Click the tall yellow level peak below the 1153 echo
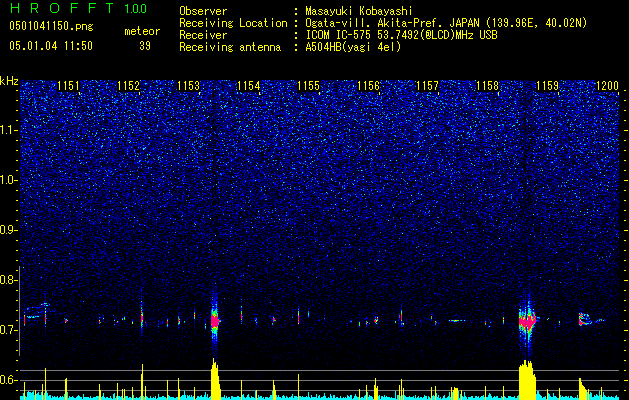Screen dimensions: 629x400 click(x=216, y=379)
